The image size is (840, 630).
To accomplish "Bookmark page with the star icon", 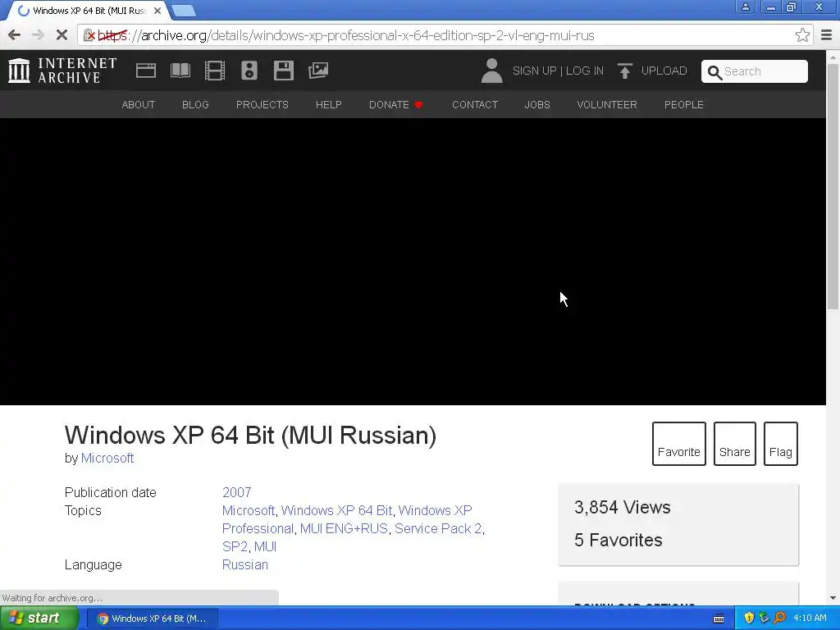I will pos(802,35).
